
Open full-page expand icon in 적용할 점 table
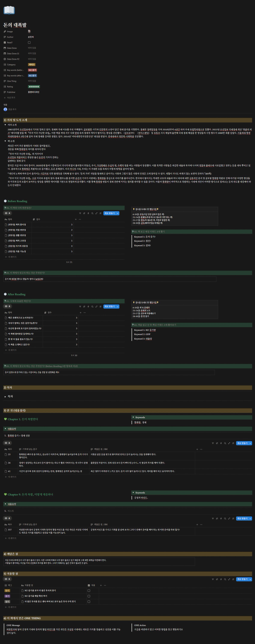coord(229,579)
